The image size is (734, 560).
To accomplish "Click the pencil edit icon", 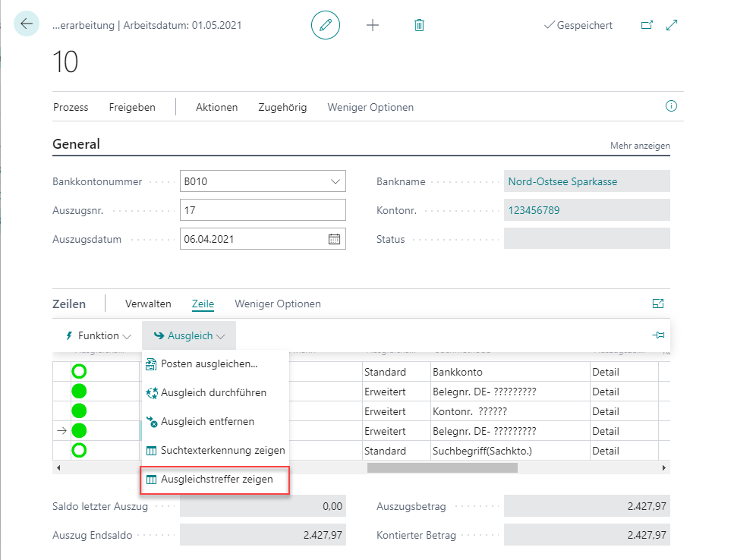I will pyautogui.click(x=326, y=25).
